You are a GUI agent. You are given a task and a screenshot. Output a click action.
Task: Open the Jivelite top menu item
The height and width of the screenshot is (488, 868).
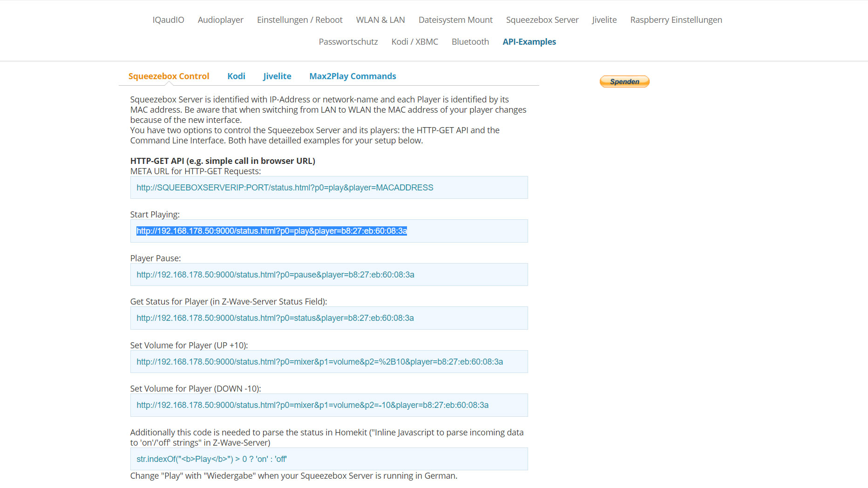click(604, 20)
